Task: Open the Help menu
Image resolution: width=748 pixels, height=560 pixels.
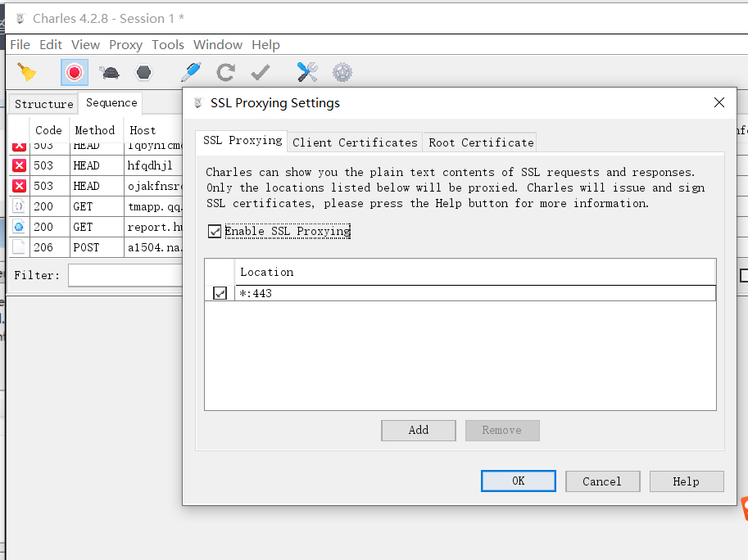Action: (x=265, y=45)
